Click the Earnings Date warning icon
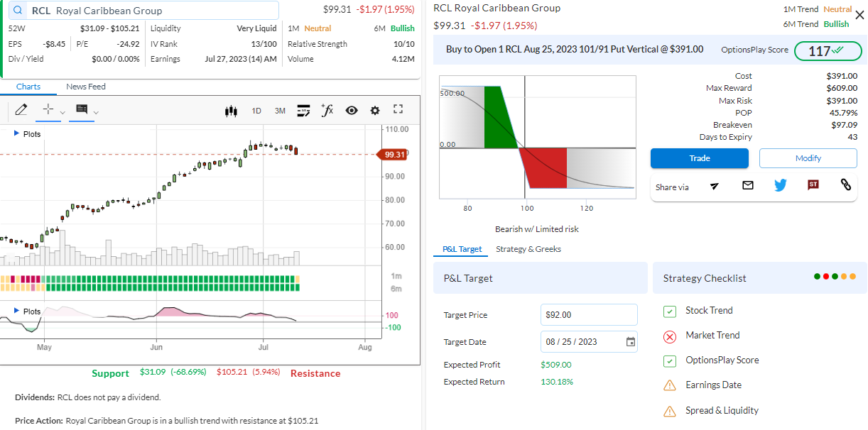 669,385
